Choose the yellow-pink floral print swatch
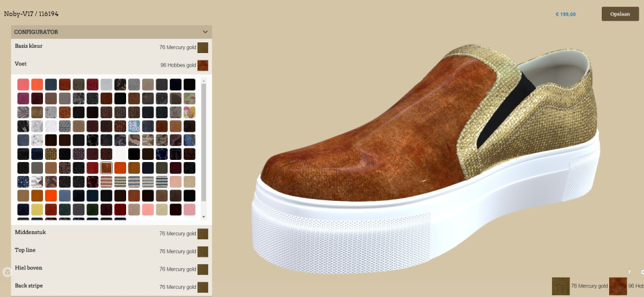The width and height of the screenshot is (644, 297). point(189,112)
